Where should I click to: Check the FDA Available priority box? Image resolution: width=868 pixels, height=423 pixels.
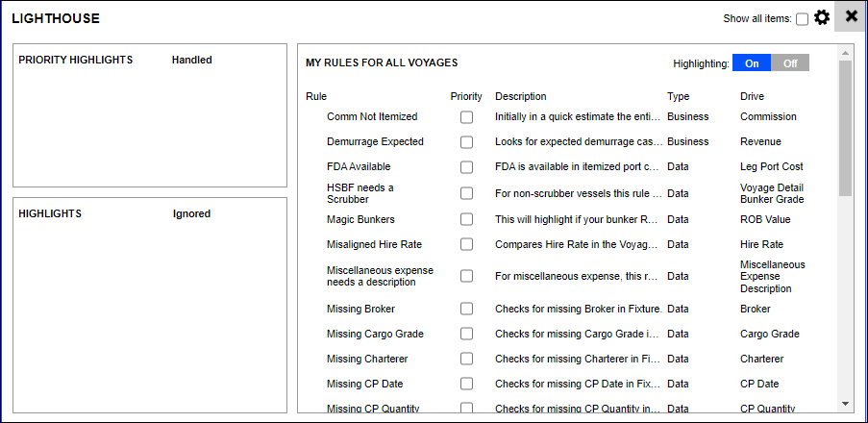tap(466, 167)
